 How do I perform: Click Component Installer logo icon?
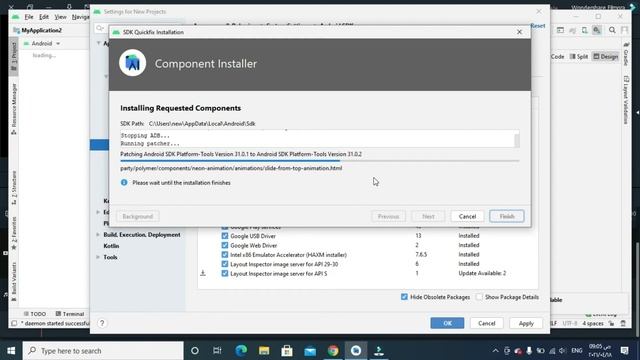(x=133, y=63)
